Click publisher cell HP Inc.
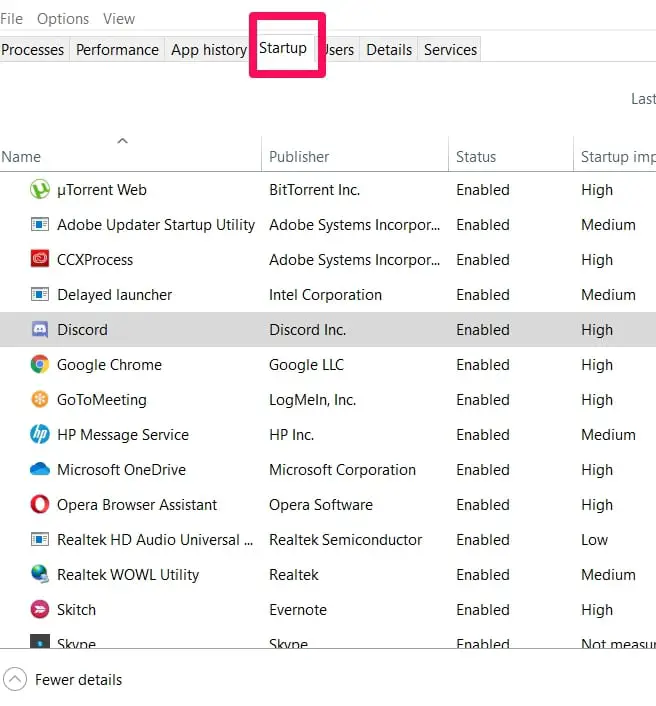 [x=291, y=434]
